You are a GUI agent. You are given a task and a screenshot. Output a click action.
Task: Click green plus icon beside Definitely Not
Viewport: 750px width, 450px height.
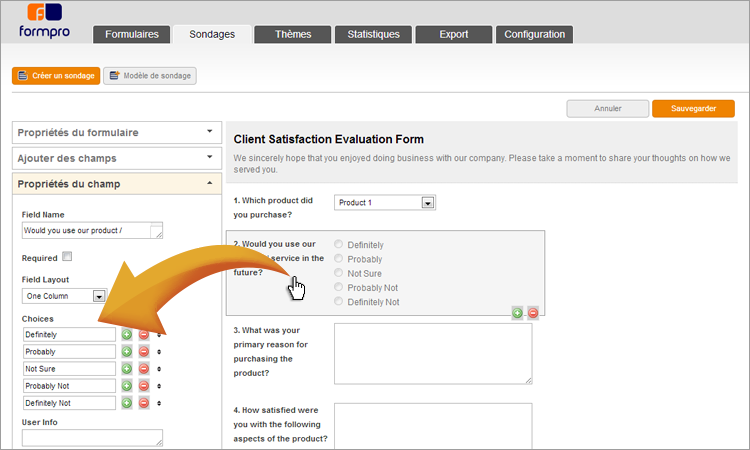click(x=127, y=403)
